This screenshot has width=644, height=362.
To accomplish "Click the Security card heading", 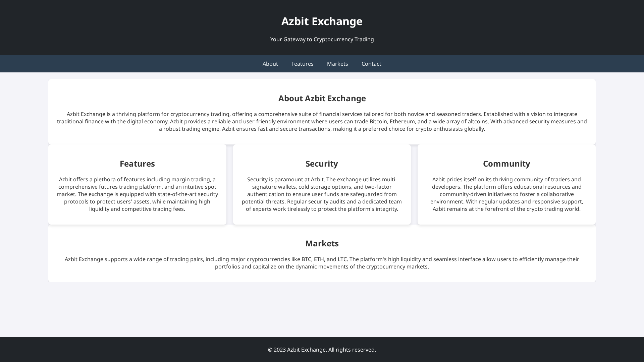I will 322,164.
